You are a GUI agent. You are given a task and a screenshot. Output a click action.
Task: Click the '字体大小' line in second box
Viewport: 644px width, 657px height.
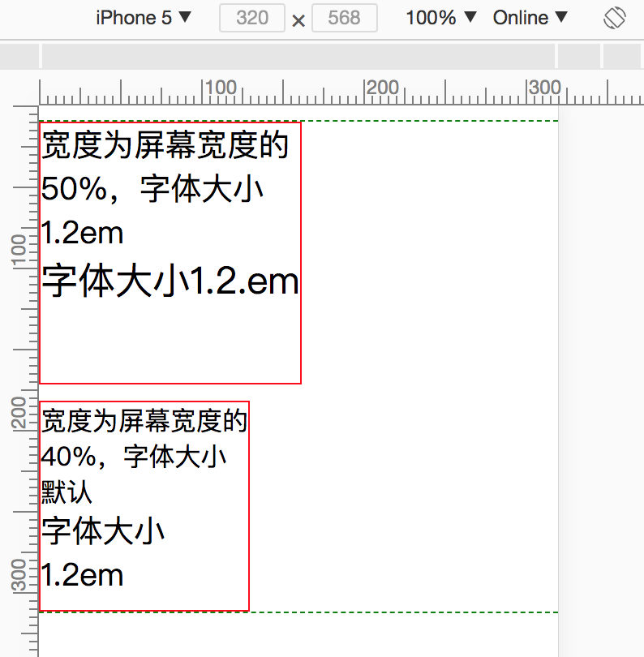click(x=103, y=531)
